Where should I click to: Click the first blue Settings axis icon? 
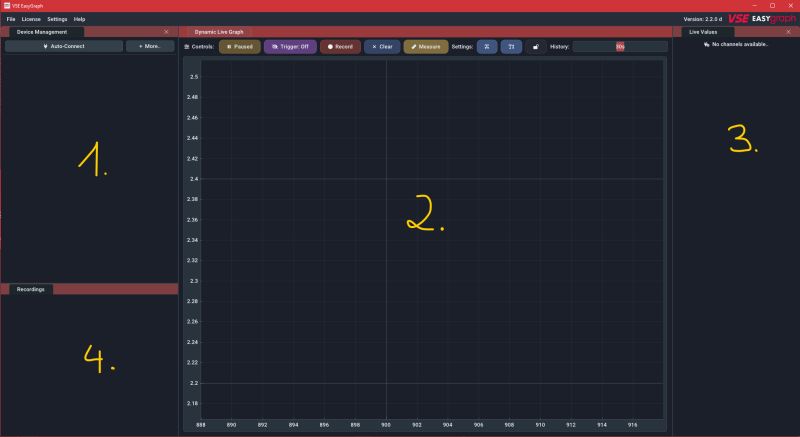(487, 46)
